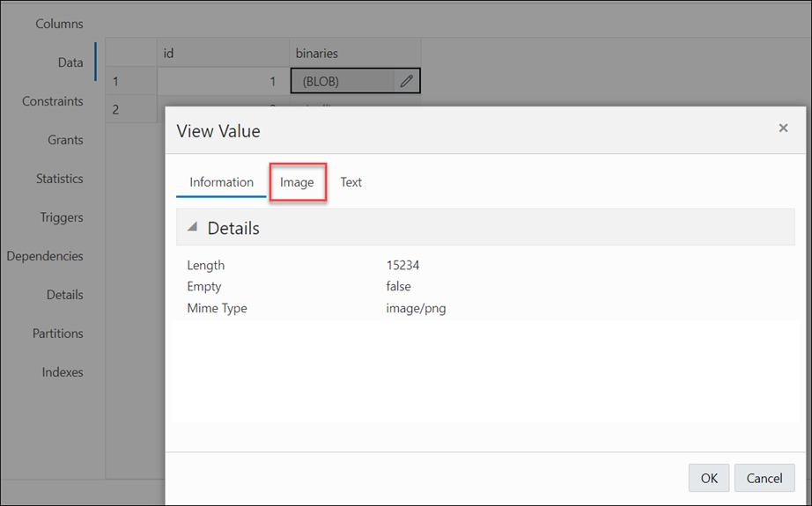Click the pencil edit icon in BLOB cell
The height and width of the screenshot is (506, 812).
tap(407, 81)
